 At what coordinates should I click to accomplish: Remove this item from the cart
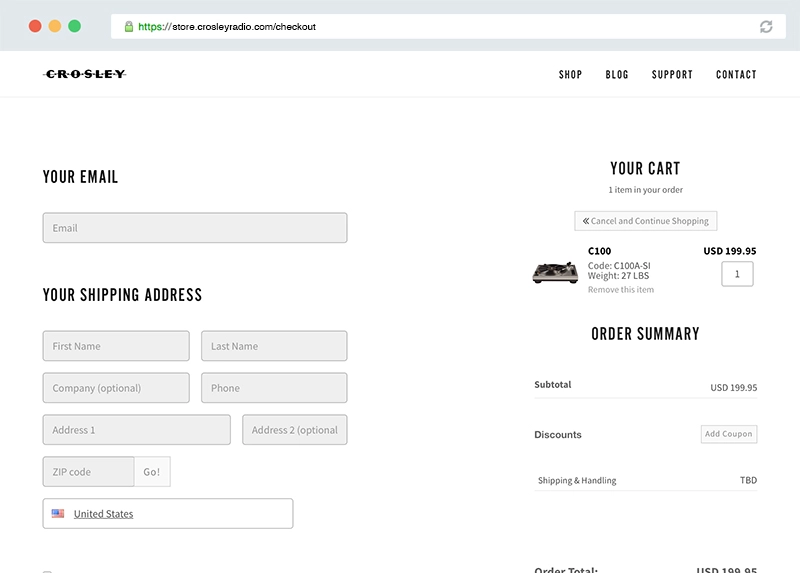coord(621,290)
